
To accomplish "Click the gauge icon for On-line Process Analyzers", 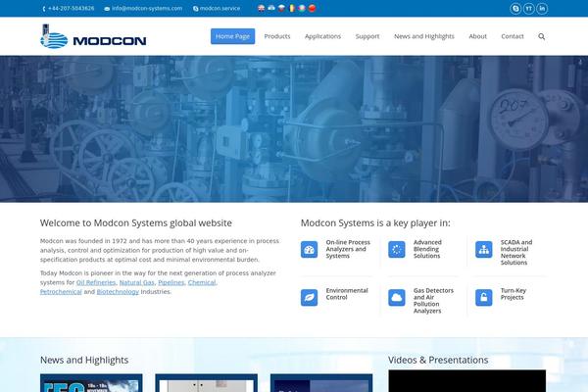I will point(309,250).
